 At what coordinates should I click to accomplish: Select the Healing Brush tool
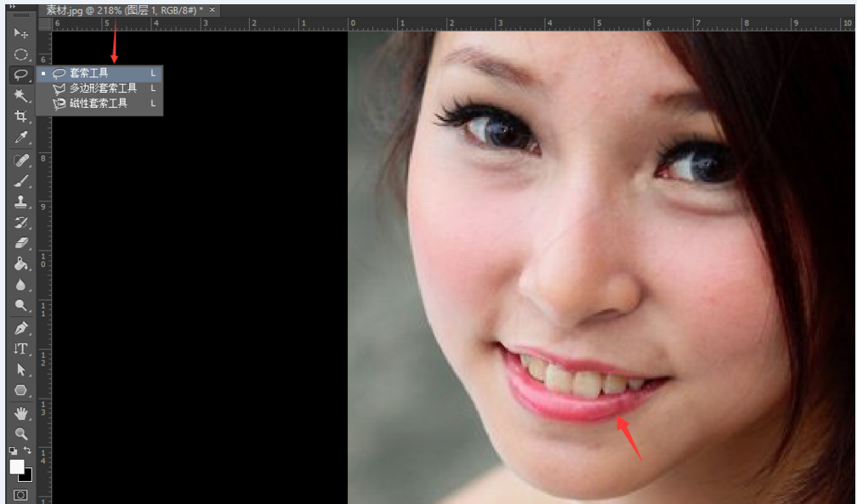(x=20, y=160)
